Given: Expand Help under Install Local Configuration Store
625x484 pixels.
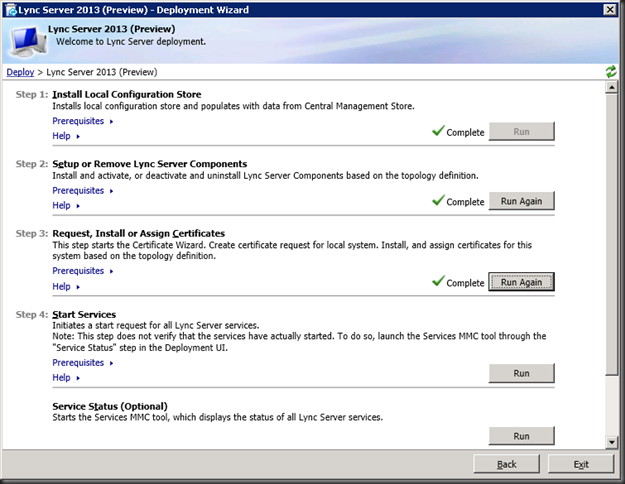Looking at the screenshot, I should (66, 136).
